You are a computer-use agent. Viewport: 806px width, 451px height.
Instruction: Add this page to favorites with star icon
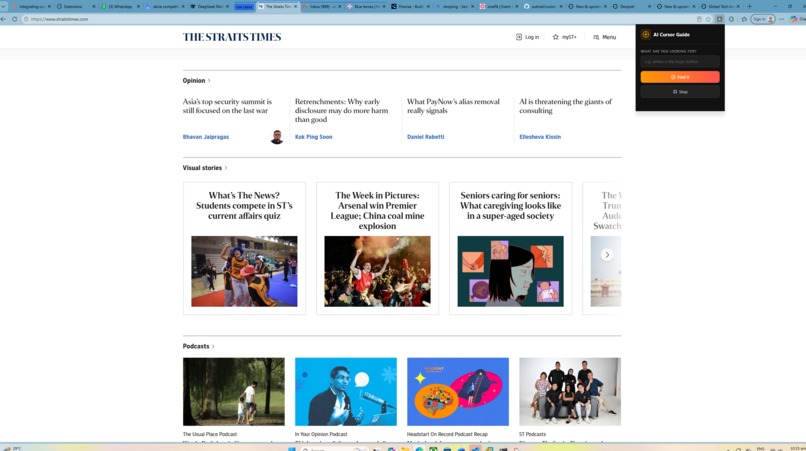[708, 19]
